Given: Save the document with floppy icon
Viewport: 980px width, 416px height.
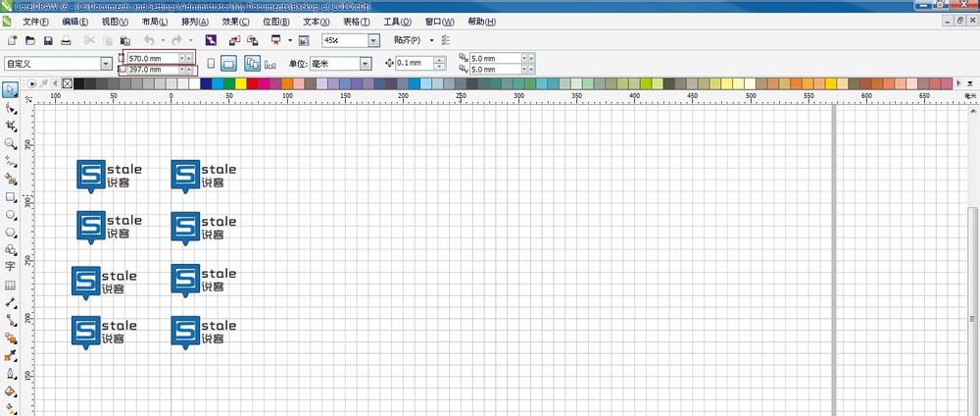Looking at the screenshot, I should [x=48, y=40].
